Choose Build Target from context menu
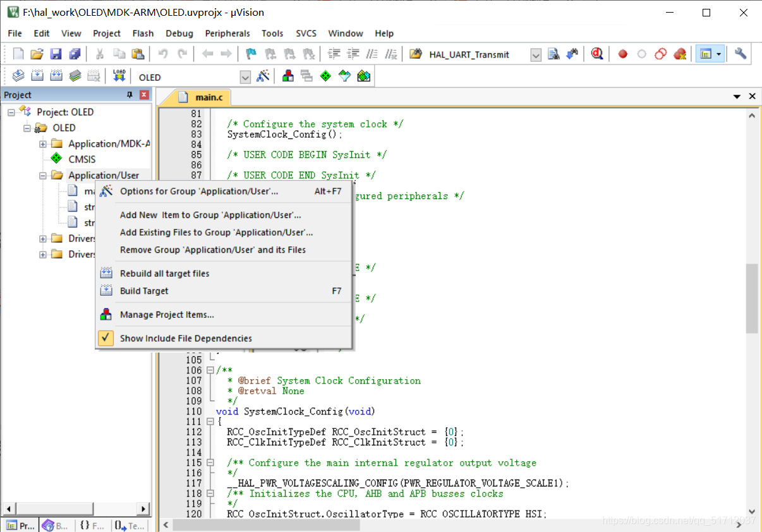 click(224, 291)
